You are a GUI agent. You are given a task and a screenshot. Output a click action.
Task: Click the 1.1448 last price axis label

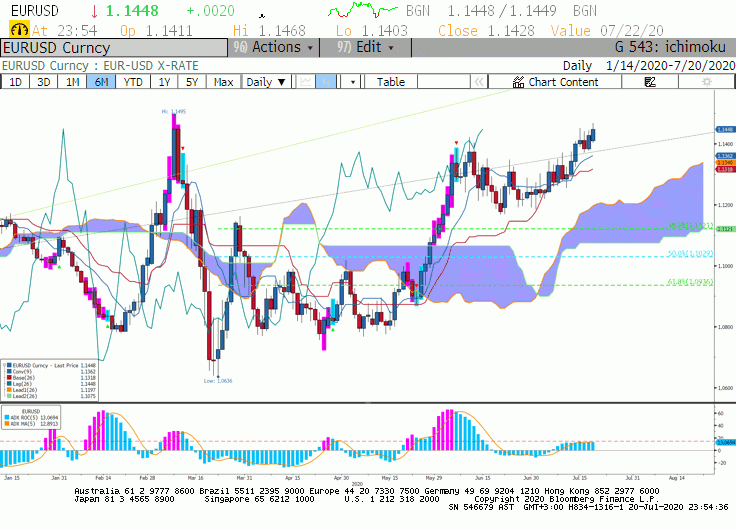coord(725,129)
